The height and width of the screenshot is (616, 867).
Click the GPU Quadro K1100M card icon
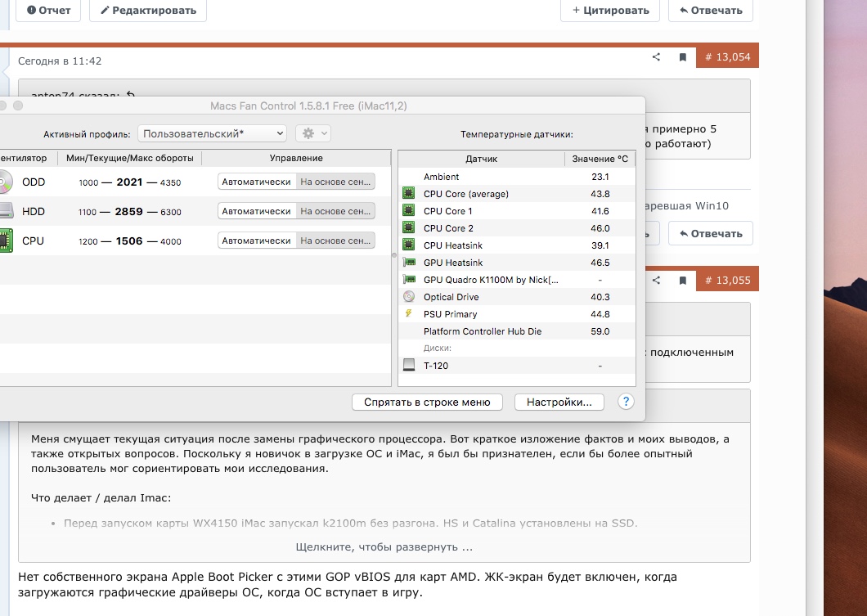409,279
